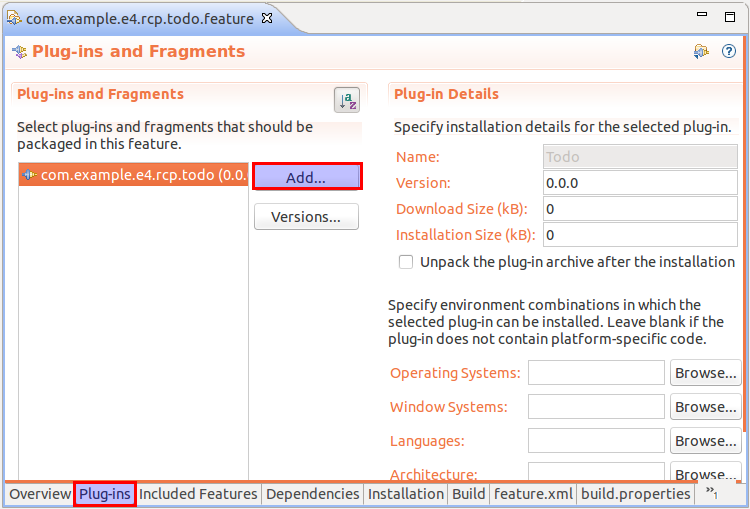This screenshot has height=509, width=750.
Task: Click the Window Systems text field
Action: tap(596, 407)
